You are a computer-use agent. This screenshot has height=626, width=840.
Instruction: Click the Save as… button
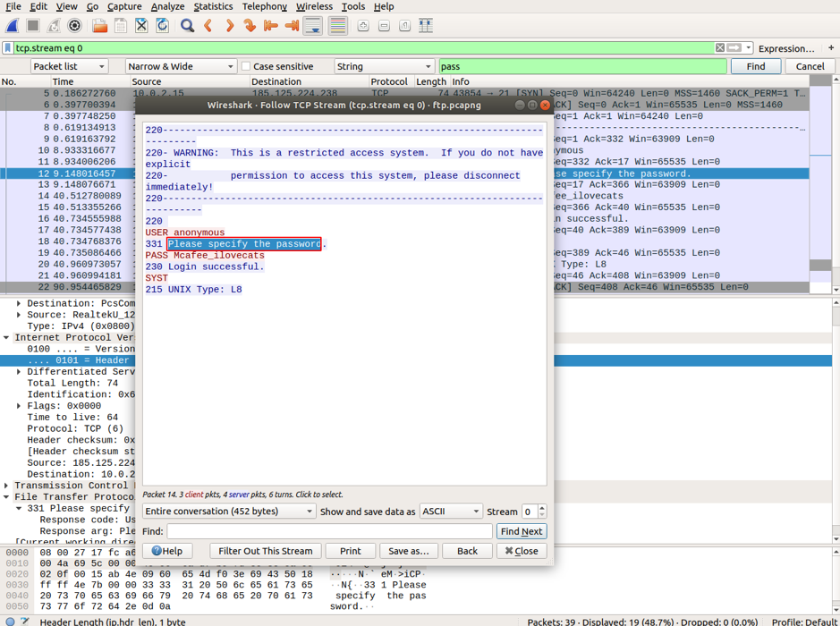[409, 551]
